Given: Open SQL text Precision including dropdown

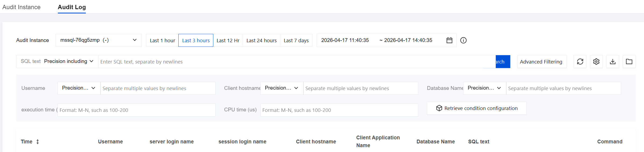Looking at the screenshot, I should point(69,61).
